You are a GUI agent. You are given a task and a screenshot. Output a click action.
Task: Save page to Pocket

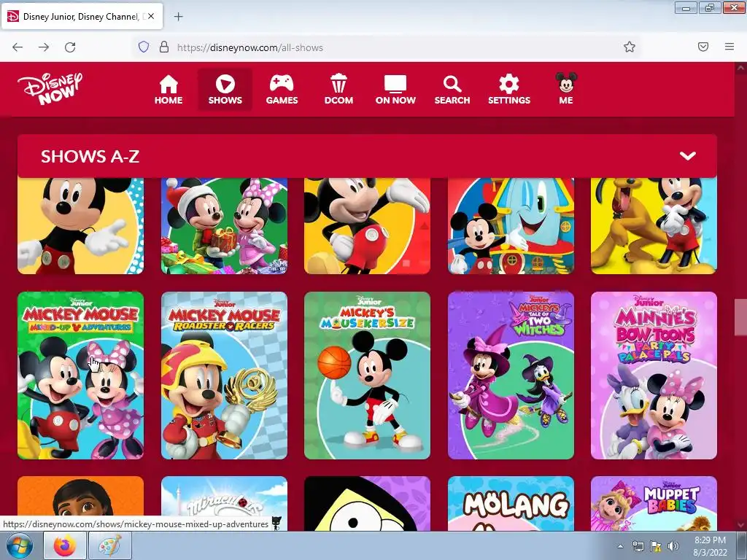(x=703, y=47)
